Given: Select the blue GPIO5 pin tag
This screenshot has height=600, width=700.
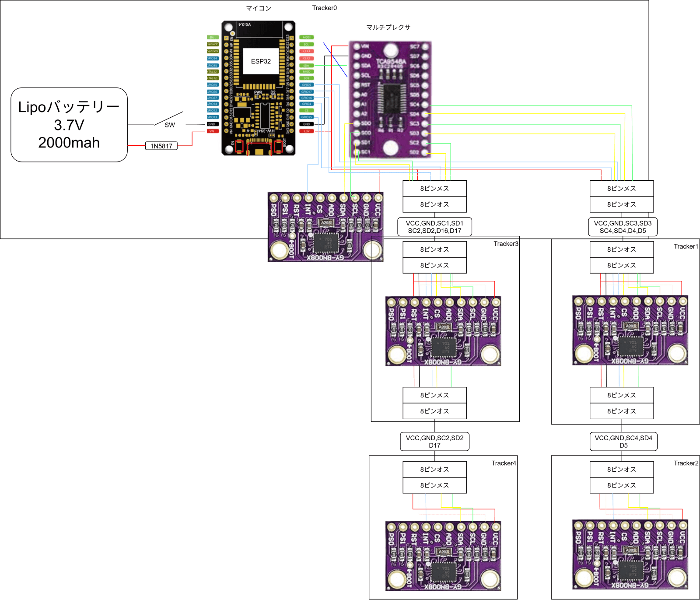Looking at the screenshot, I should click(306, 85).
